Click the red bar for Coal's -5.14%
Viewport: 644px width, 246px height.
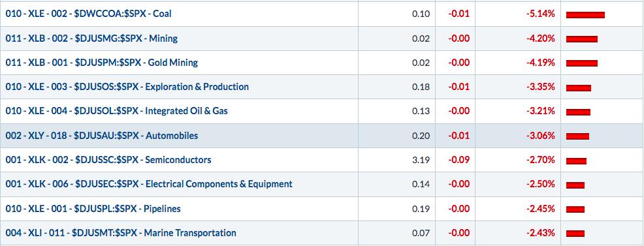tap(585, 15)
